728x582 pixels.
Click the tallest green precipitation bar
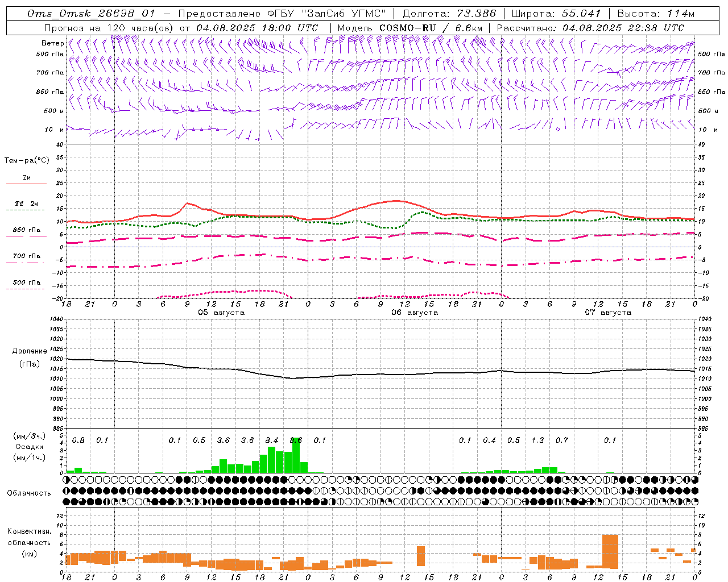pos(296,455)
